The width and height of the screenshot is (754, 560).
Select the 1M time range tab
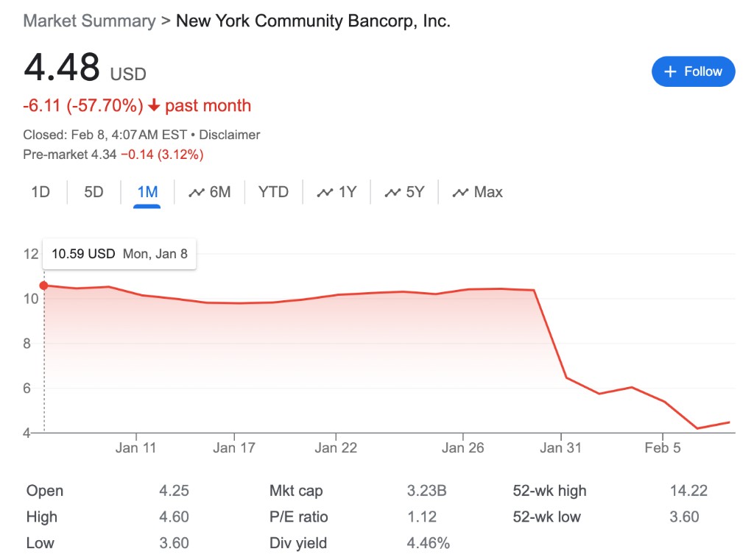coord(147,192)
